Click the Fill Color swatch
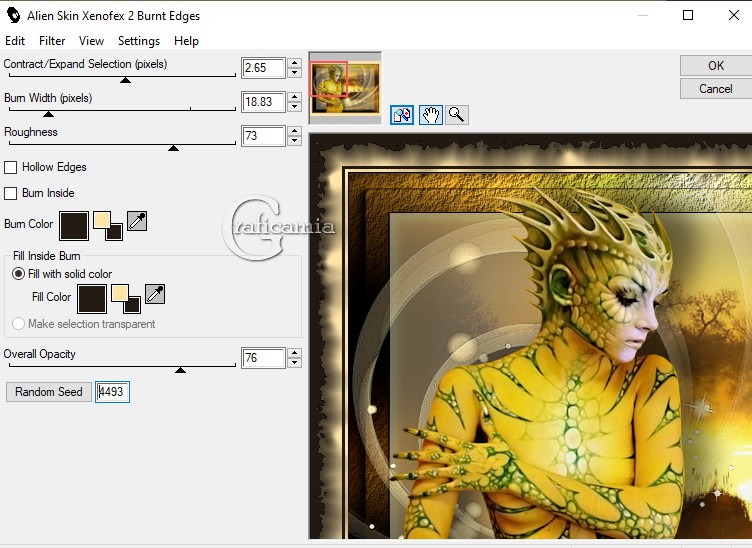Screen dimensions: 752x548 tap(92, 298)
